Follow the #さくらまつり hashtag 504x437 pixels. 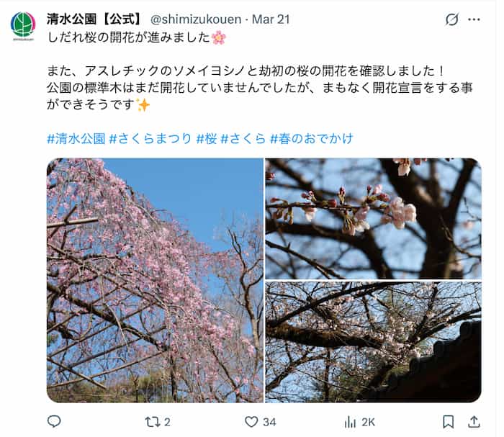150,139
